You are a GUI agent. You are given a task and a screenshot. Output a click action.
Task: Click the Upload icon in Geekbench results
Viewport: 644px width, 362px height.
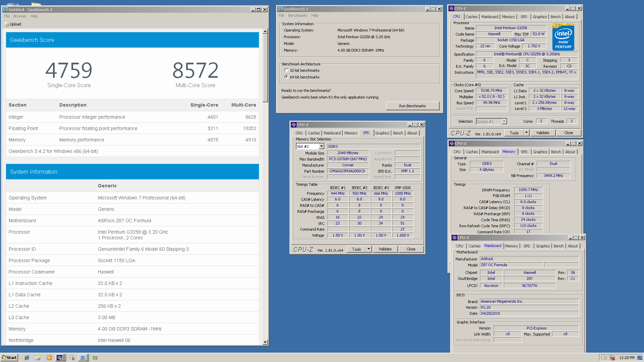tap(6, 24)
